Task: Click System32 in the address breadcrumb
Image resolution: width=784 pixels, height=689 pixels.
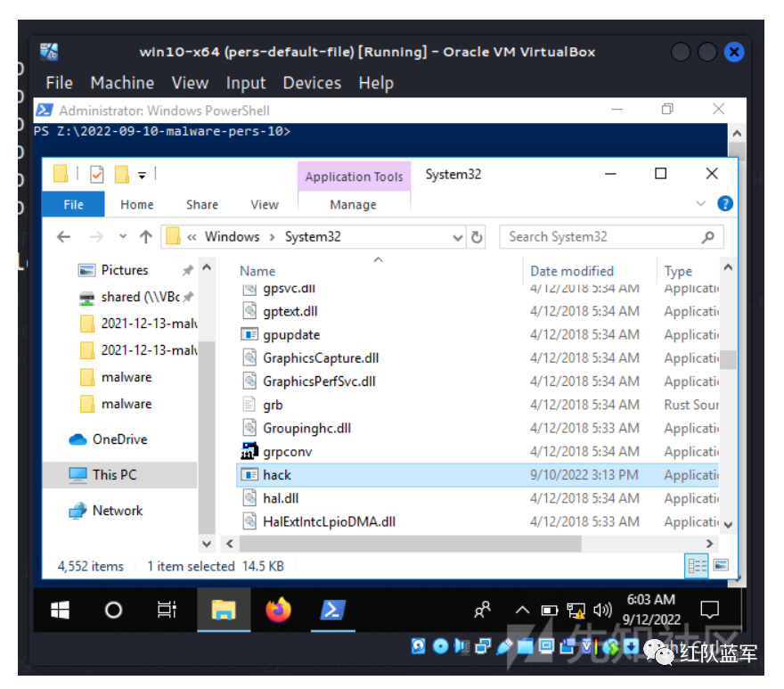Action: pyautogui.click(x=313, y=236)
